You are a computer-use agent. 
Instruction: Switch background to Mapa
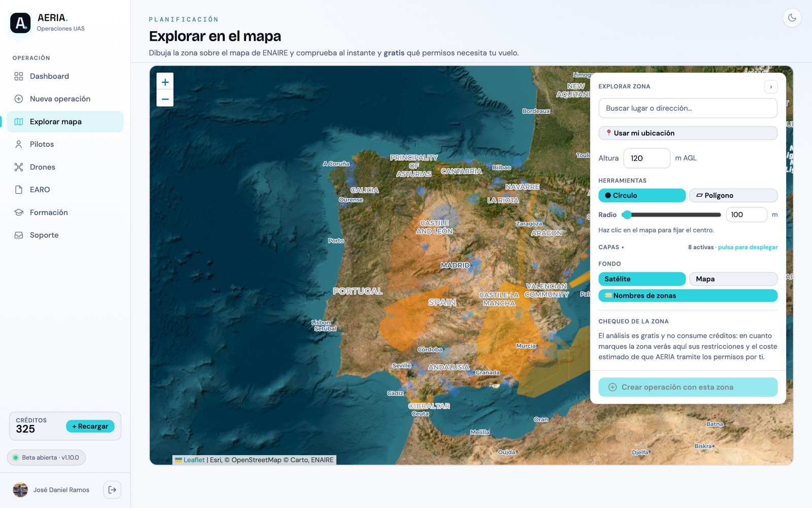[x=733, y=279]
